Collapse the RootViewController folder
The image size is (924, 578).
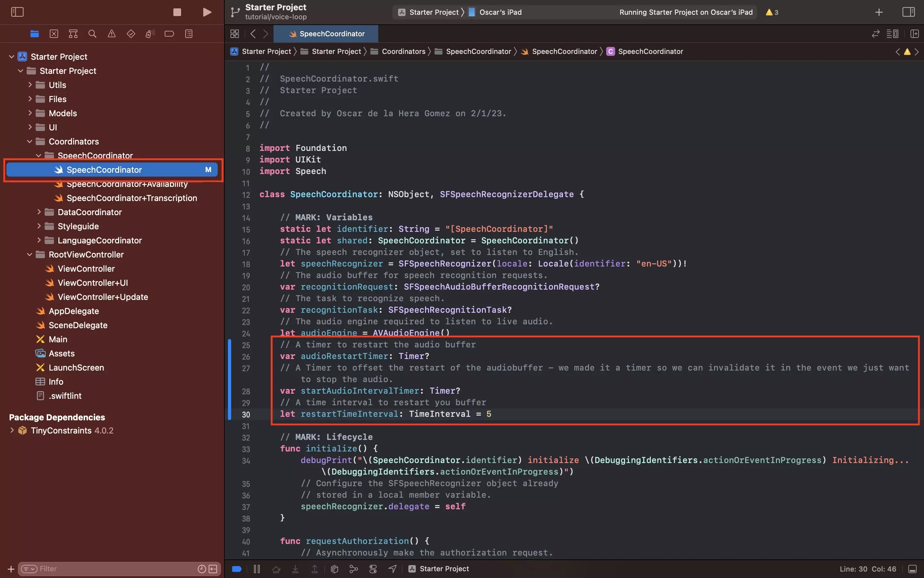(30, 254)
